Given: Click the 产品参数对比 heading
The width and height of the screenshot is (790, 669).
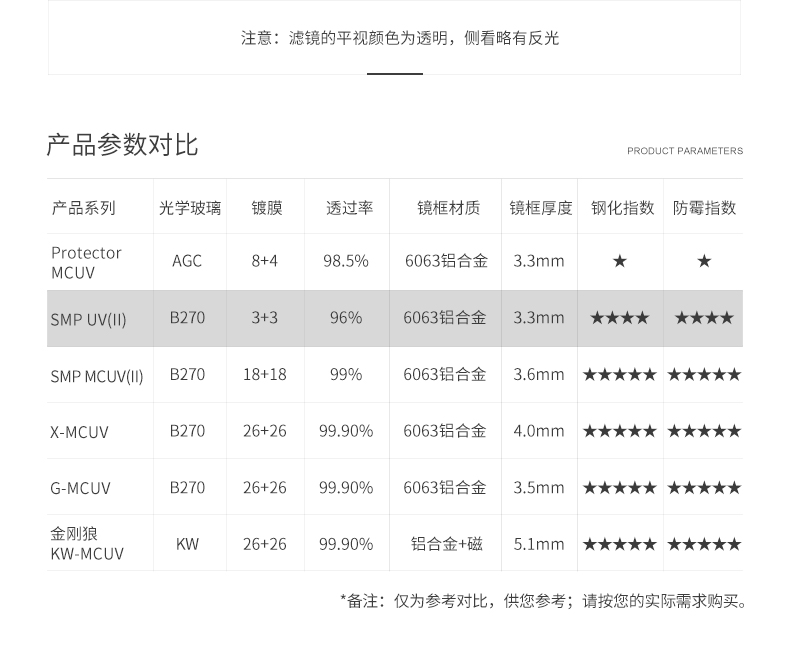Looking at the screenshot, I should tap(122, 145).
